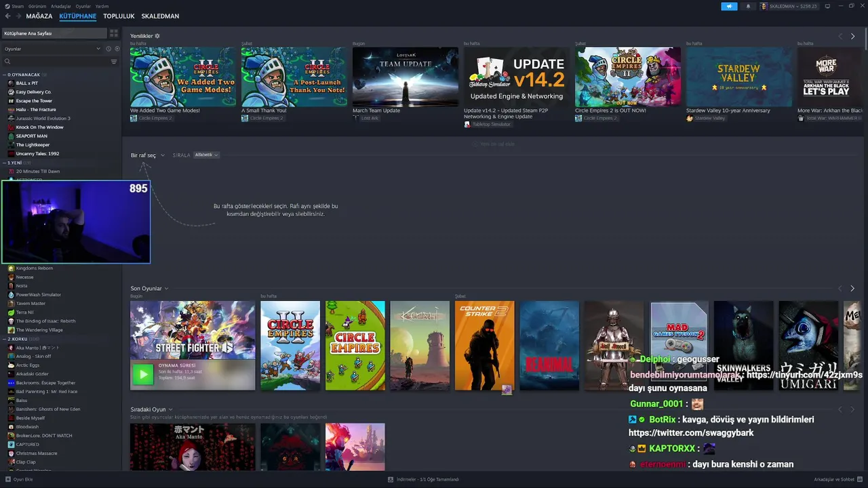Click the Steam logo menu
Viewport: 868px width, 488px height.
[x=6, y=6]
